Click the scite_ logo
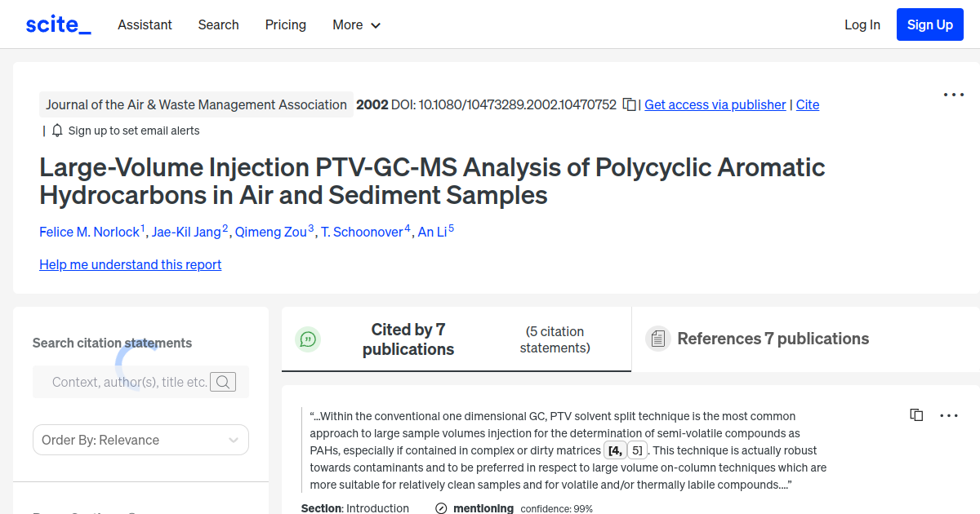The height and width of the screenshot is (514, 980). point(57,24)
